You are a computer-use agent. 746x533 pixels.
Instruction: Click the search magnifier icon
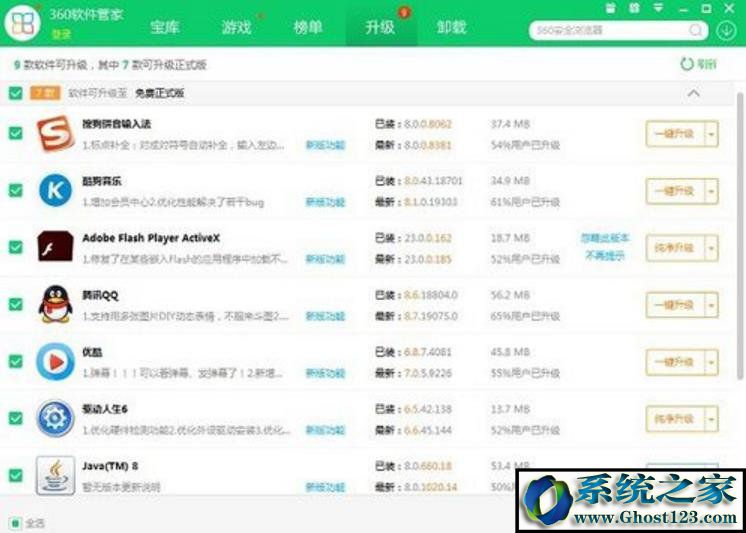pyautogui.click(x=695, y=30)
